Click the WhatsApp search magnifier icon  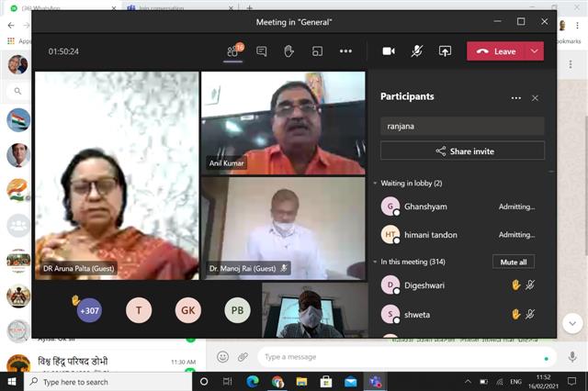[17, 91]
